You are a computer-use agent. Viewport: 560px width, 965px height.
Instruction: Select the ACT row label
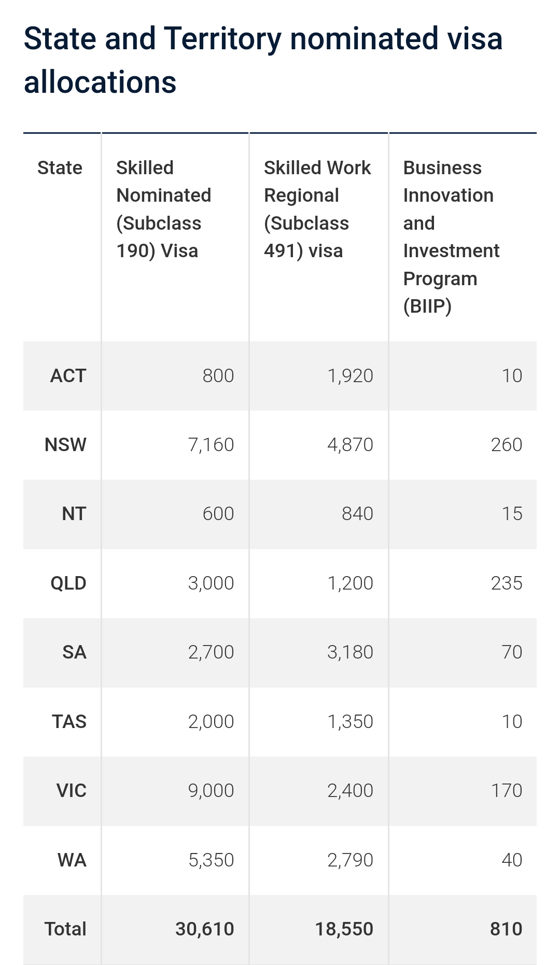[68, 376]
